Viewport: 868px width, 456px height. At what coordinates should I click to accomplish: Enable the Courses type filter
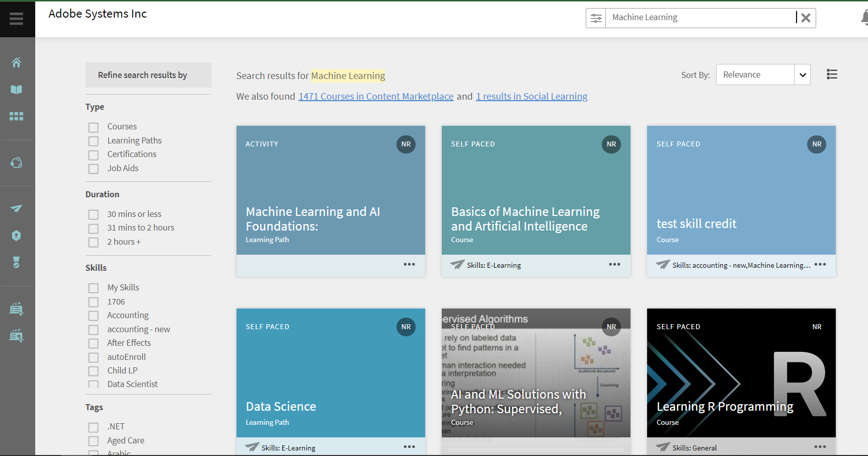coord(93,127)
